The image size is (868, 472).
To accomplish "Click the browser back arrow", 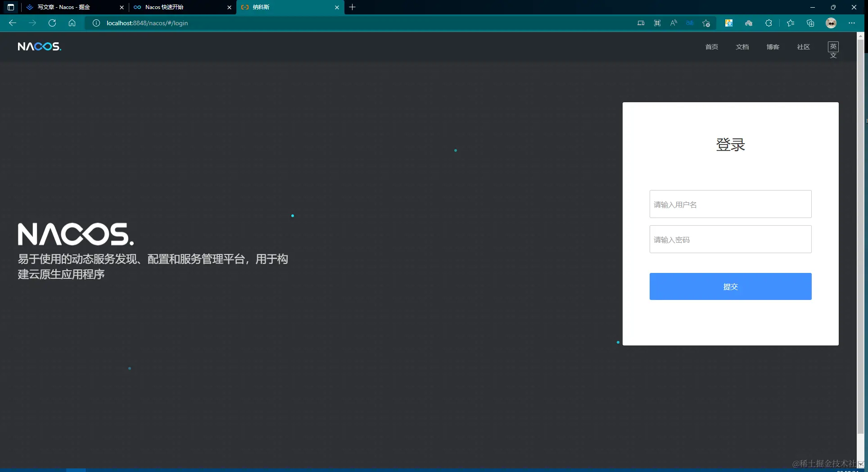I will click(x=13, y=23).
